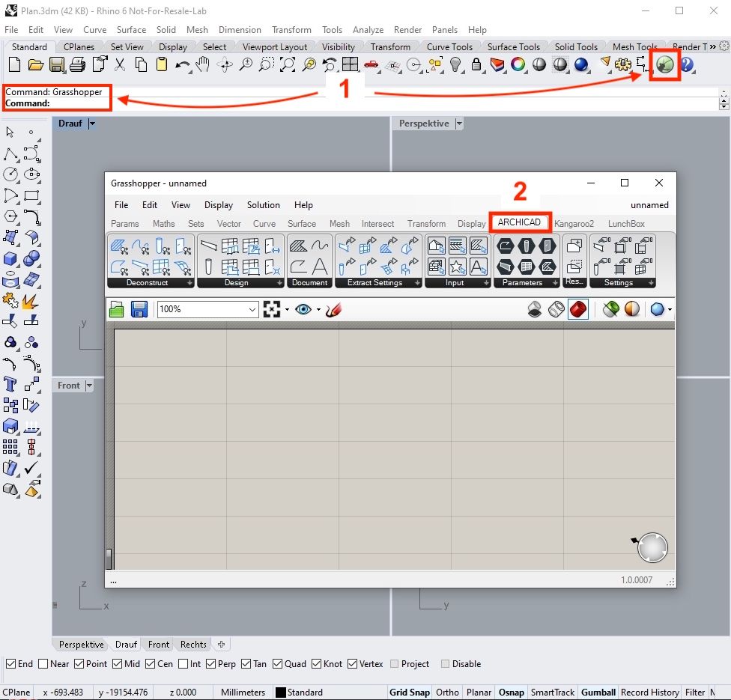Image resolution: width=731 pixels, height=700 pixels.
Task: Toggle the Mid osnap checkbox
Action: coord(118,663)
